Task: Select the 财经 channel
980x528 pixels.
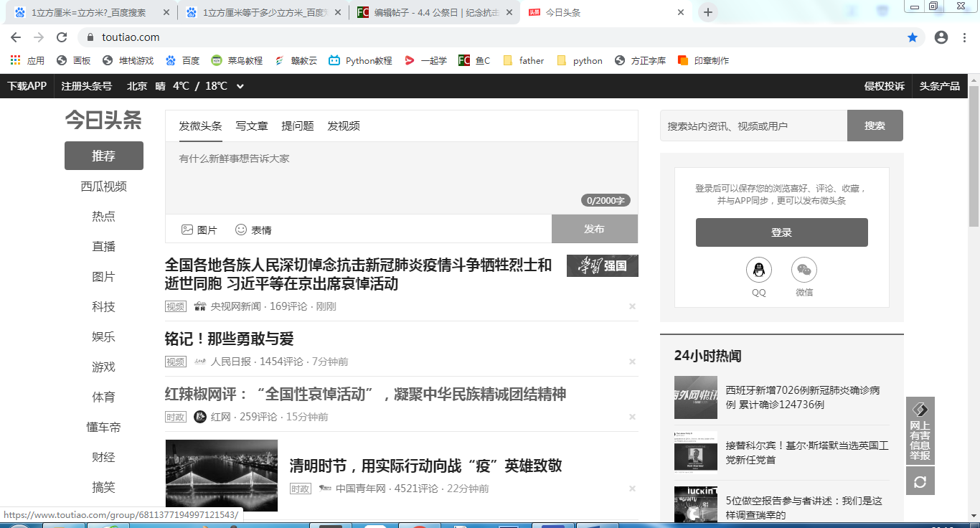Action: click(104, 457)
